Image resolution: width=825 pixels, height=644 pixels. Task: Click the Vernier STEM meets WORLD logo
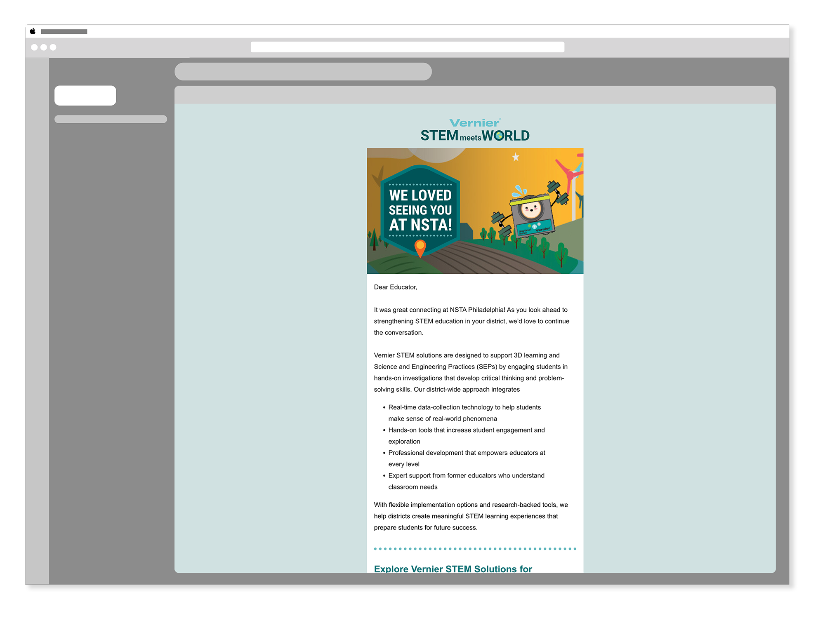[x=475, y=130]
